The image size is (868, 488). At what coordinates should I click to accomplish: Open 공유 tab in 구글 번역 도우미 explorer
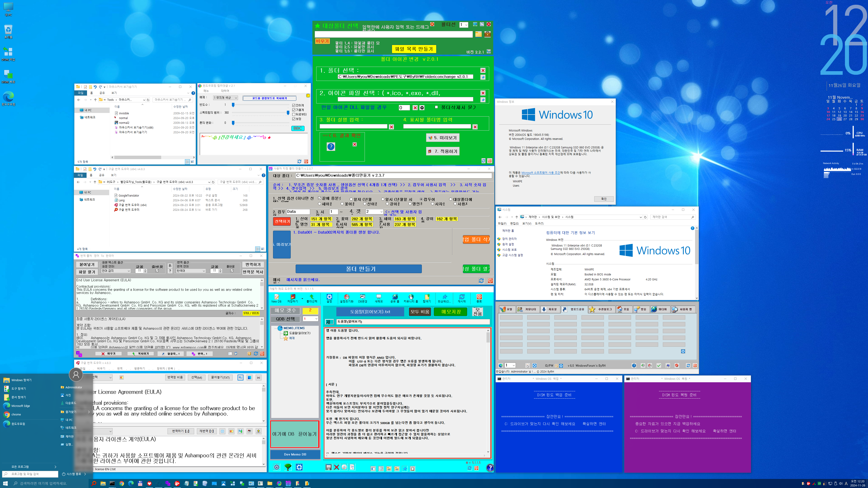[x=102, y=175]
